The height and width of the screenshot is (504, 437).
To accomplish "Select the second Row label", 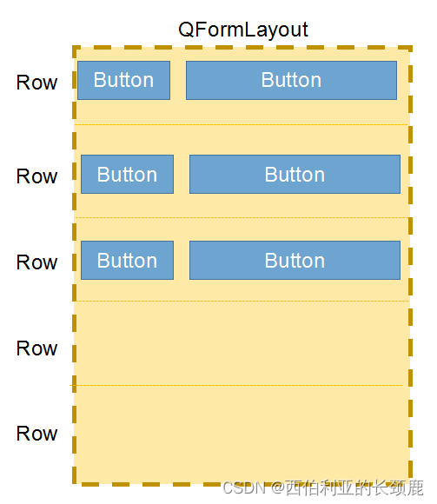I will 37,176.
